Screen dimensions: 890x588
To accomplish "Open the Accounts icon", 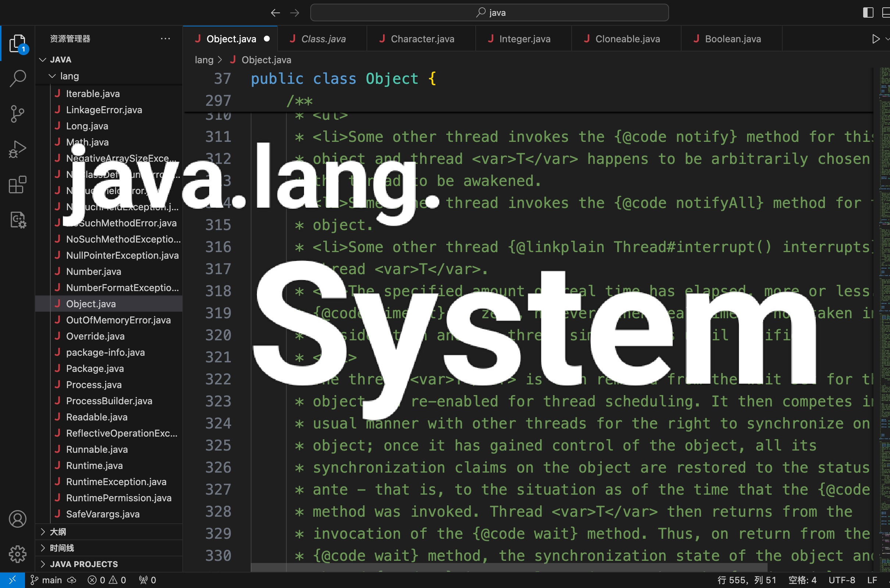I will [17, 519].
